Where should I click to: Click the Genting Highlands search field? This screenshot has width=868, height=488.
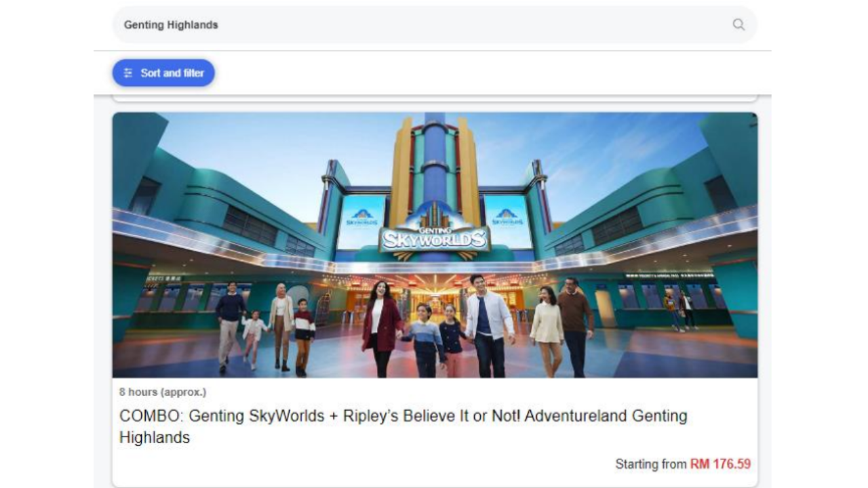point(435,25)
